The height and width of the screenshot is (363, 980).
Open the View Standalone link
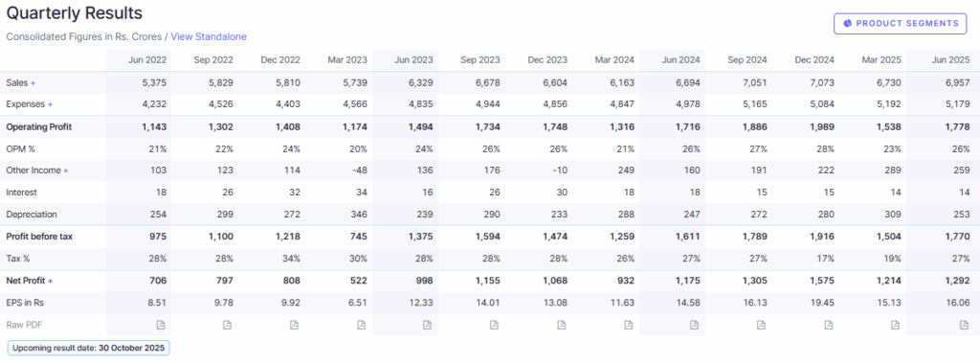click(209, 37)
